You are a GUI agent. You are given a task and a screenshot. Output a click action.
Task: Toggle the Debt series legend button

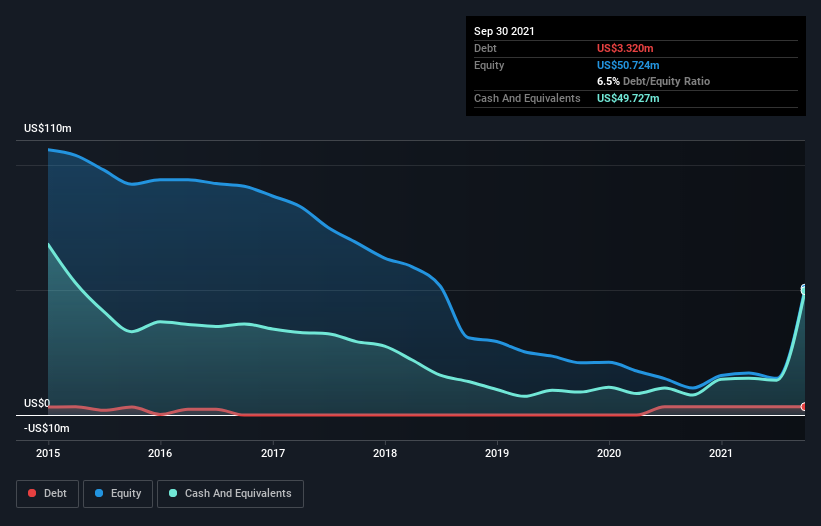click(47, 494)
